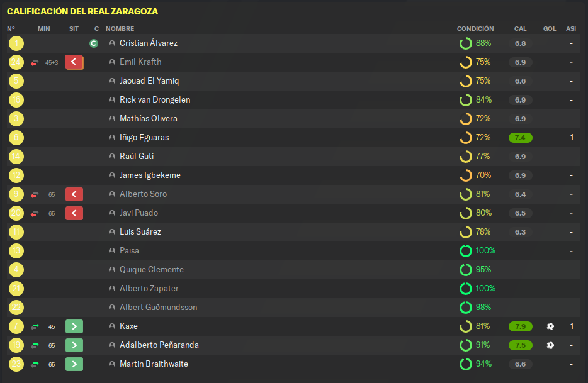Click Adalberto Peñaranda's goal ball icon
588x383 pixels.
pos(550,345)
